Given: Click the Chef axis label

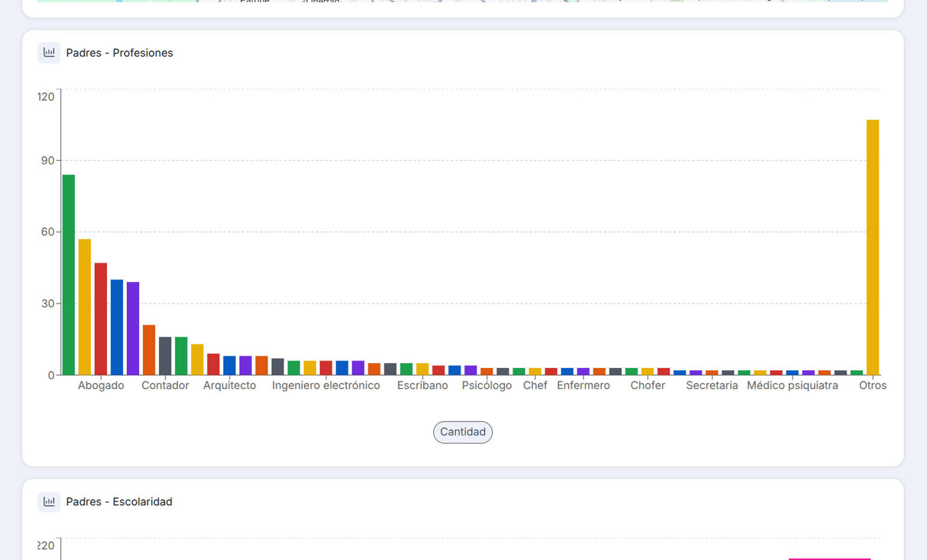Looking at the screenshot, I should (x=535, y=385).
